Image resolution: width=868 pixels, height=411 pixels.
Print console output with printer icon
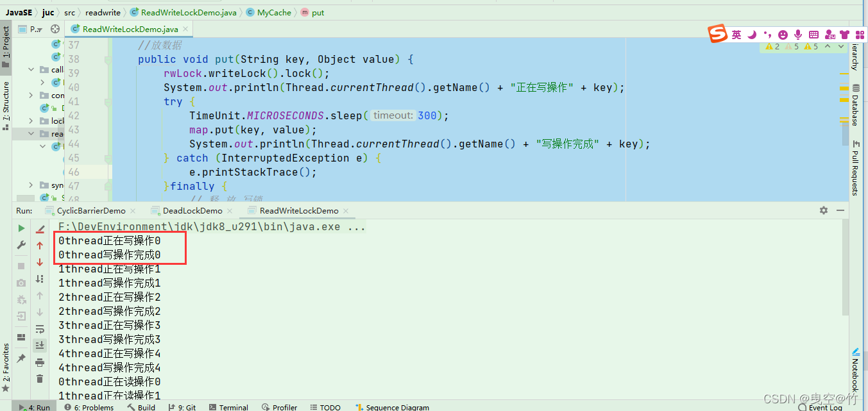(40, 362)
